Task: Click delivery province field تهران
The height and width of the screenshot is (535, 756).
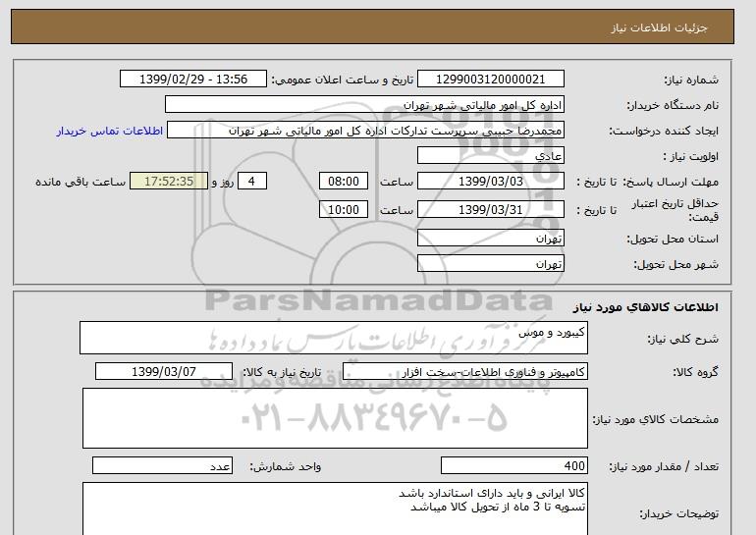Action: click(490, 239)
